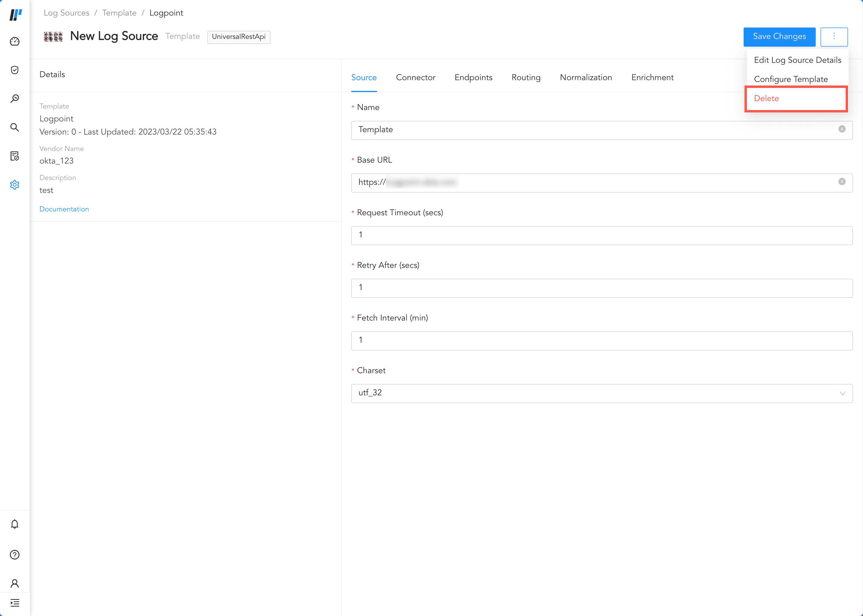This screenshot has height=616, width=863.
Task: Open the help question mark icon
Action: (14, 555)
